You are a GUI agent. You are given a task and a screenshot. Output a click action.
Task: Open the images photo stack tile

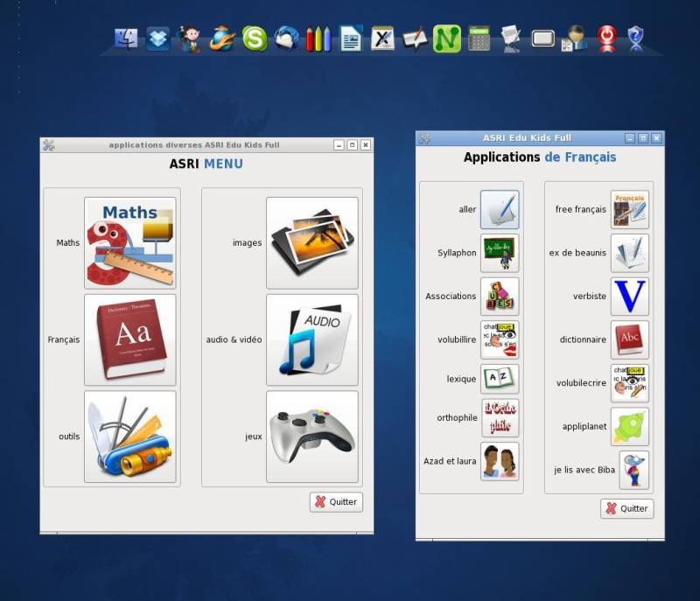[x=312, y=242]
